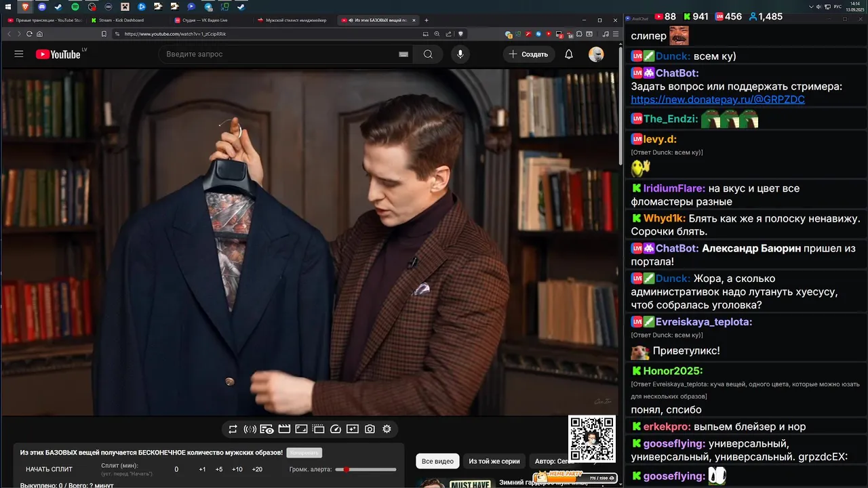Click the 'IridiumFlare:' username in chat

pos(674,188)
